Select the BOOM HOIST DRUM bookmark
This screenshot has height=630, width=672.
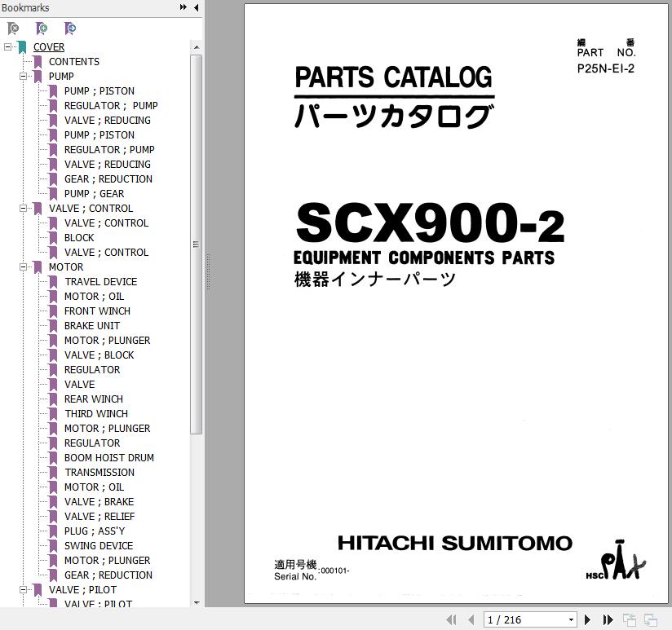108,458
